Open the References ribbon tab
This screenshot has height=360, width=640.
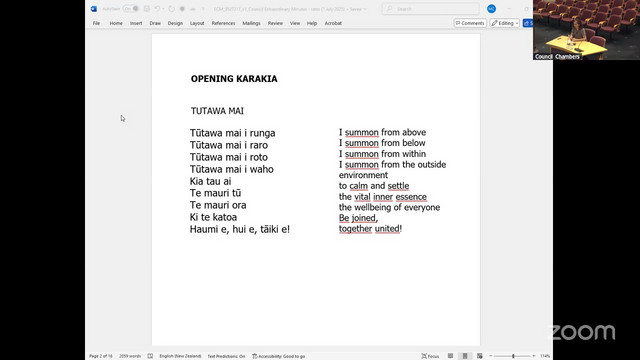(x=223, y=23)
